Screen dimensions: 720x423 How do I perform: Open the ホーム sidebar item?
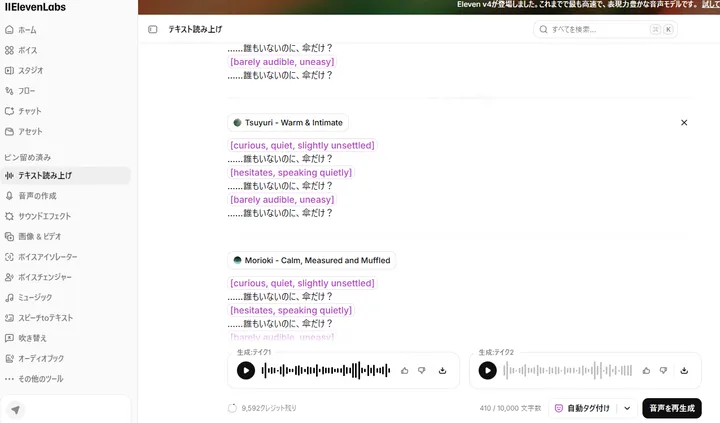[65, 30]
